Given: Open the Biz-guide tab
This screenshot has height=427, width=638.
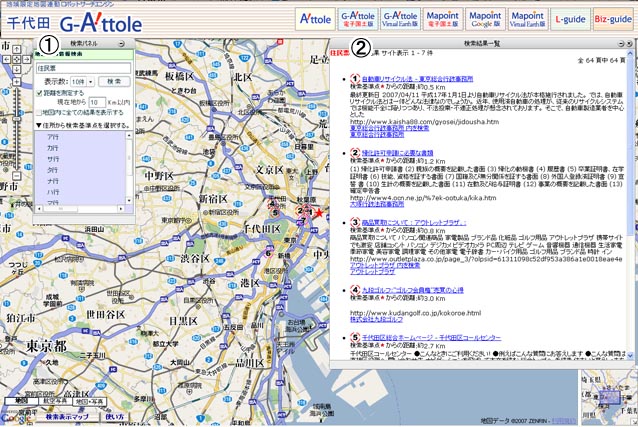Looking at the screenshot, I should point(613,19).
